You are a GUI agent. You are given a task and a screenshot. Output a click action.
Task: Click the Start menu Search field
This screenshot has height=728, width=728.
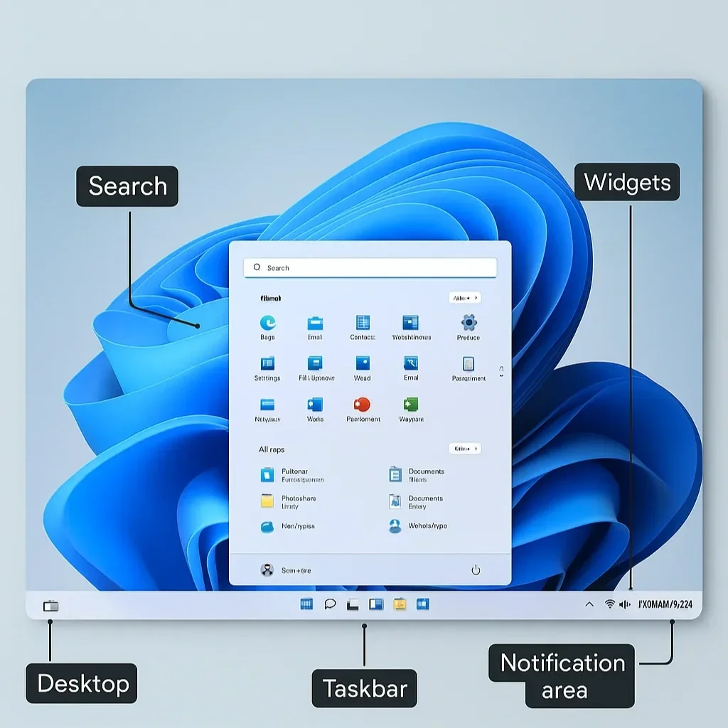(x=370, y=268)
